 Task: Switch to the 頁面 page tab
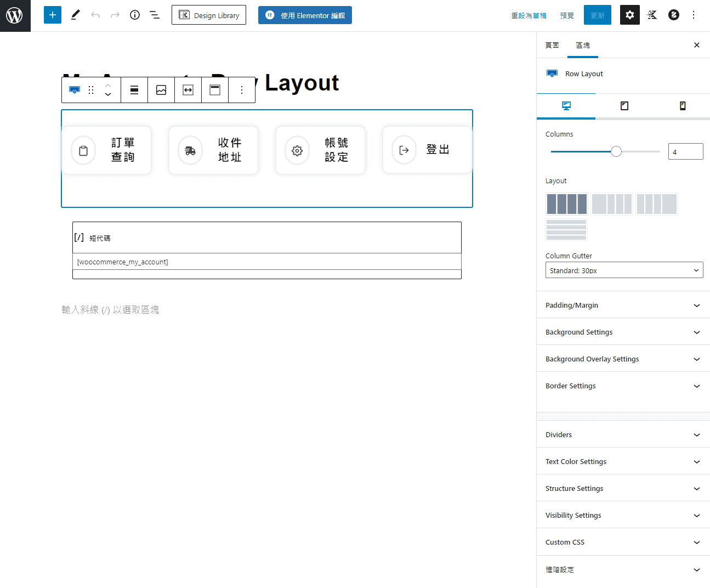tap(552, 45)
